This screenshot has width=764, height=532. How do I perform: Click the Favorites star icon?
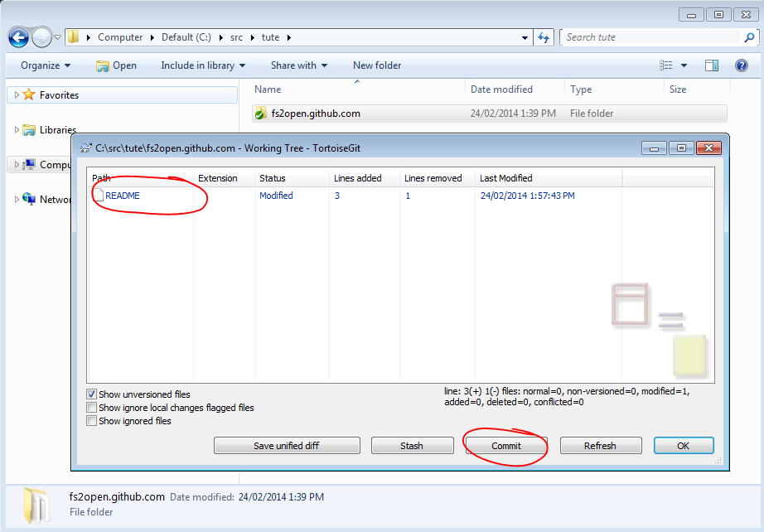pyautogui.click(x=29, y=95)
